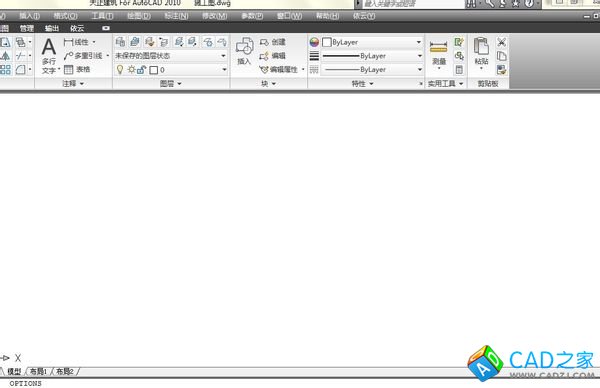The height and width of the screenshot is (388, 600).
Task: Open the ByLayer color dropdown
Action: click(372, 42)
